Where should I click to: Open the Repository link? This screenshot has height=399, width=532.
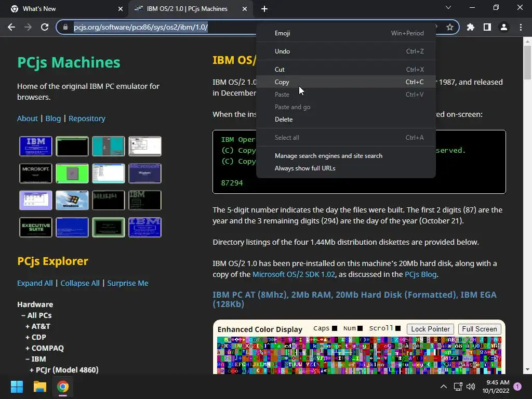point(87,118)
